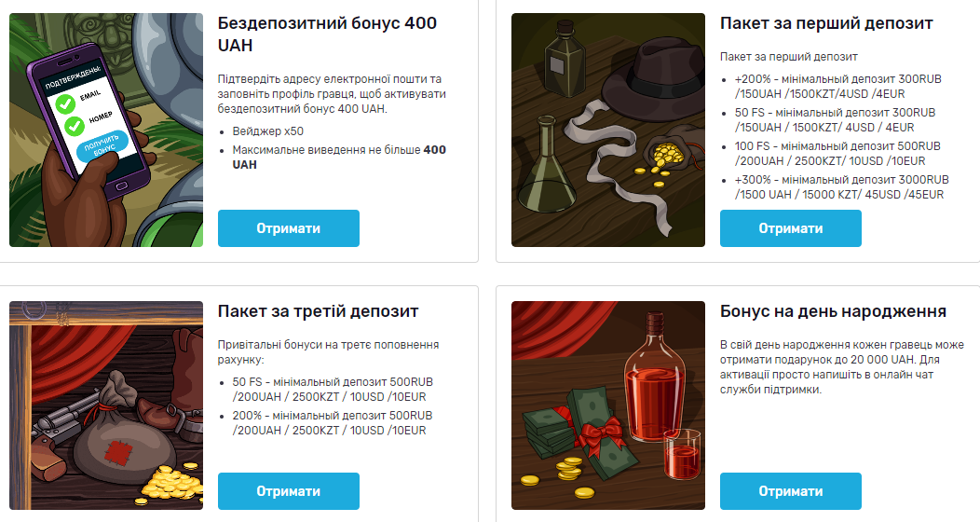Image resolution: width=980 pixels, height=522 pixels.
Task: Click the heading Бездепозитний бонус 400 UAH
Action: 327,34
